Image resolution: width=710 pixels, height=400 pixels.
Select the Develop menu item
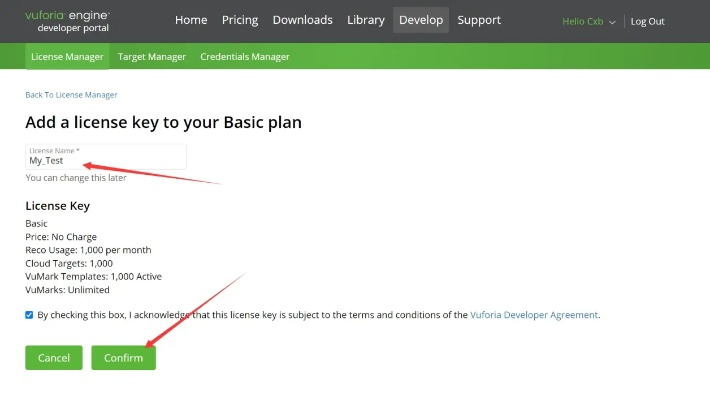pos(420,20)
